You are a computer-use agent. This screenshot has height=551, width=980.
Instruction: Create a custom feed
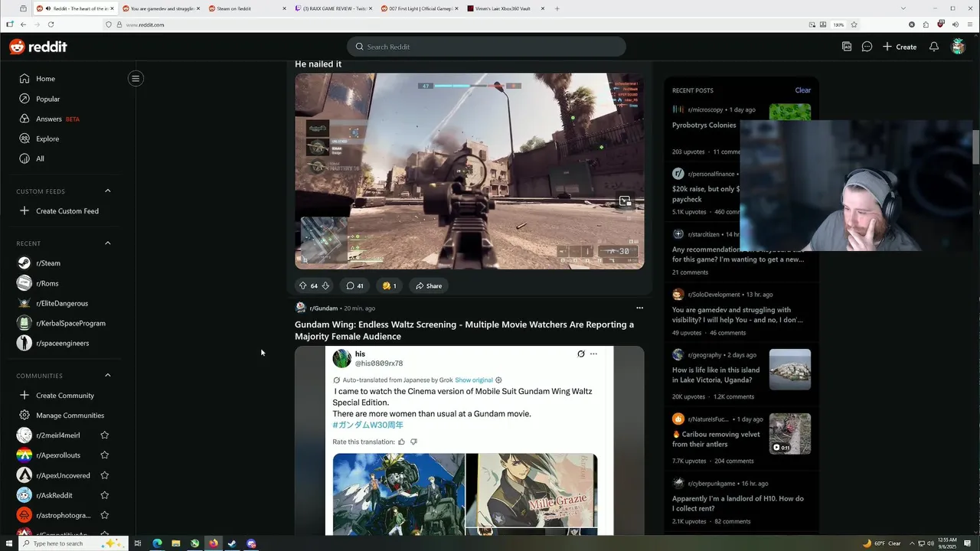point(67,210)
